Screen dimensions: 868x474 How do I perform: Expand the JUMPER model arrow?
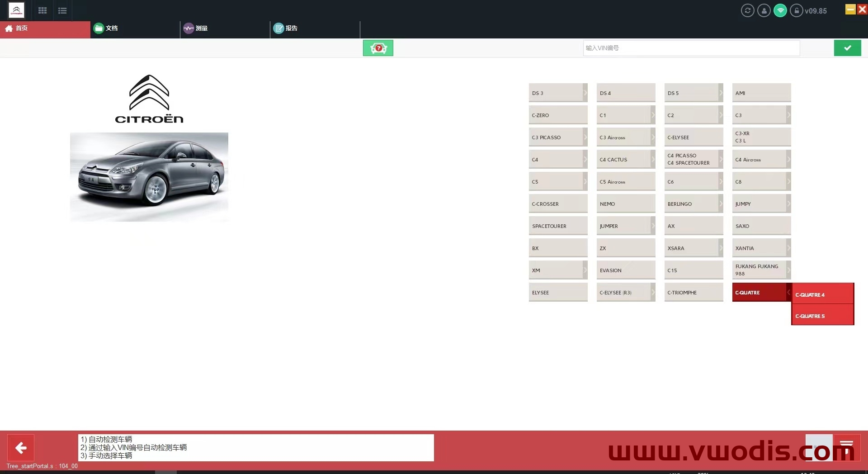(x=653, y=226)
